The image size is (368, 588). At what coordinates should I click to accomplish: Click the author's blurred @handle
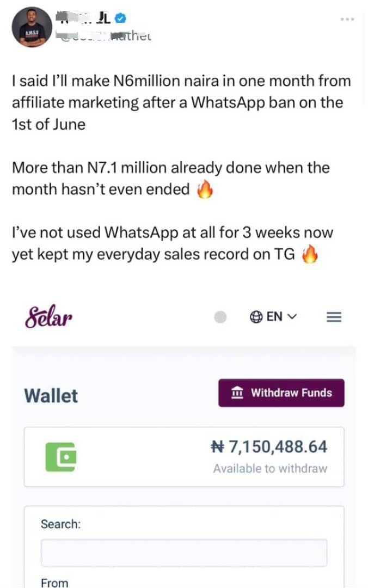click(x=103, y=36)
